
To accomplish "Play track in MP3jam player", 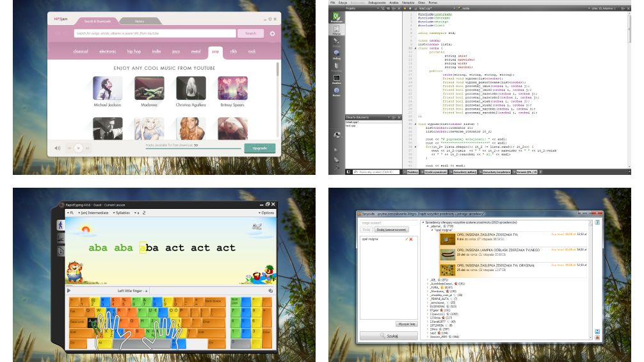I will tap(79, 148).
